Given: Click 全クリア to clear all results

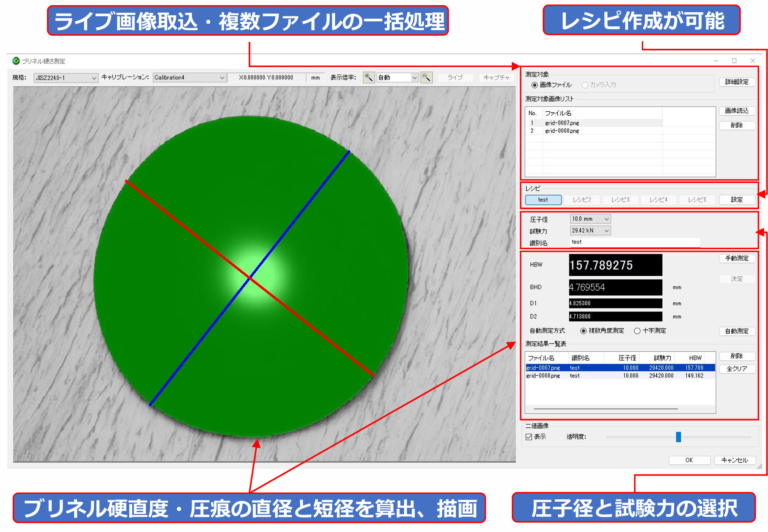Looking at the screenshot, I should point(735,368).
